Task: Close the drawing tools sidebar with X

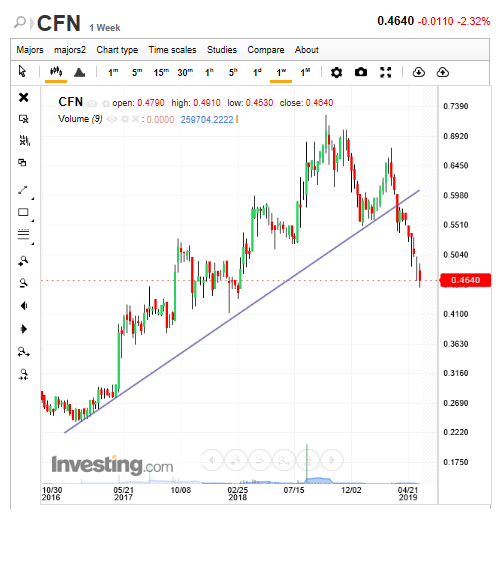Action: click(24, 97)
